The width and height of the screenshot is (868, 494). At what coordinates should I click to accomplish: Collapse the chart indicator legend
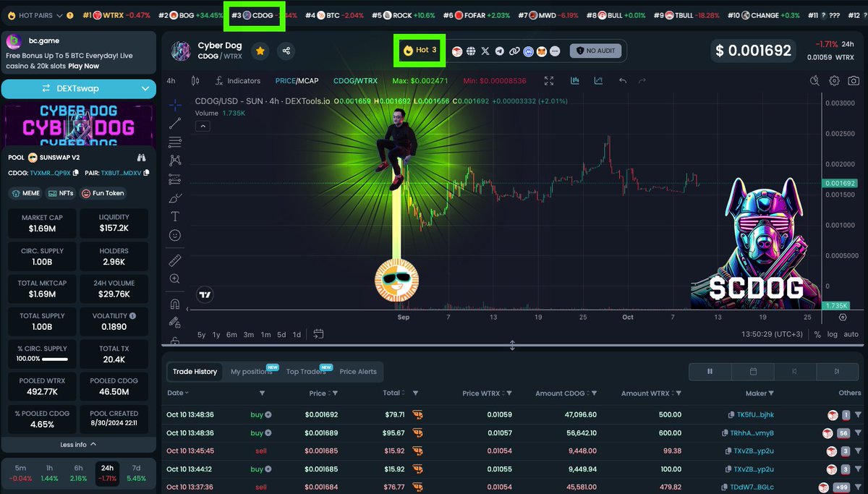tap(203, 126)
